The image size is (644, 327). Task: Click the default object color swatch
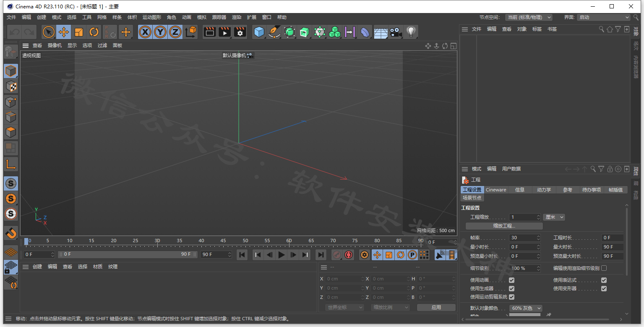pos(525,314)
